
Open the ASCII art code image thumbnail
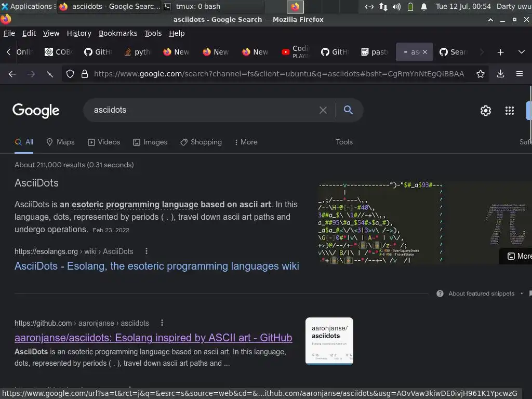[380, 223]
